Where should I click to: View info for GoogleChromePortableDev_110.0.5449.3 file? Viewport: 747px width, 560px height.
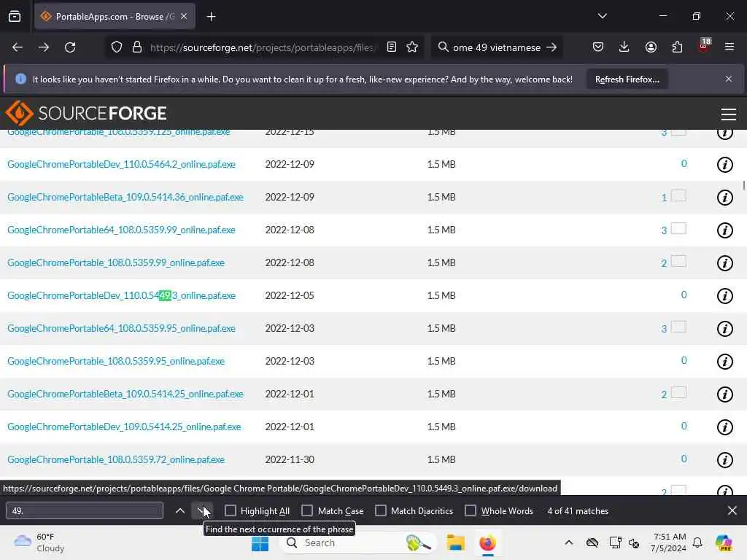724,296
